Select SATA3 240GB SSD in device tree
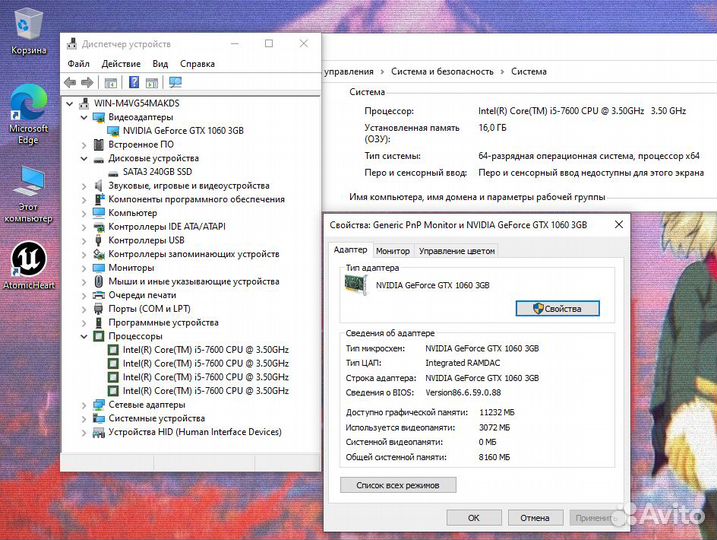 click(x=157, y=172)
